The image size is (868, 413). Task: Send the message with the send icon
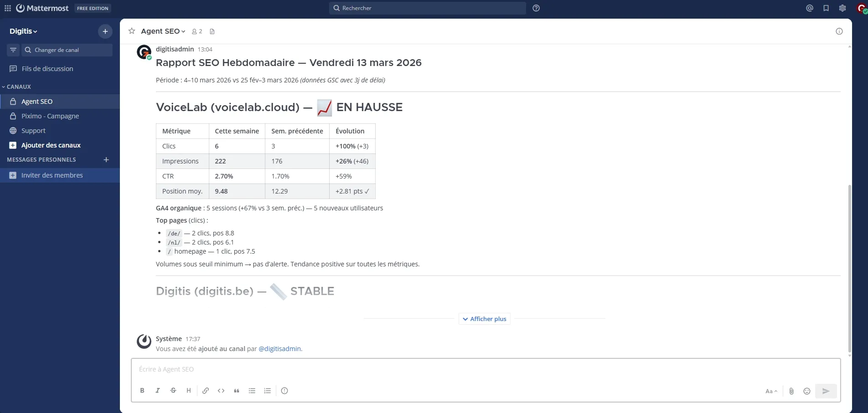(826, 391)
